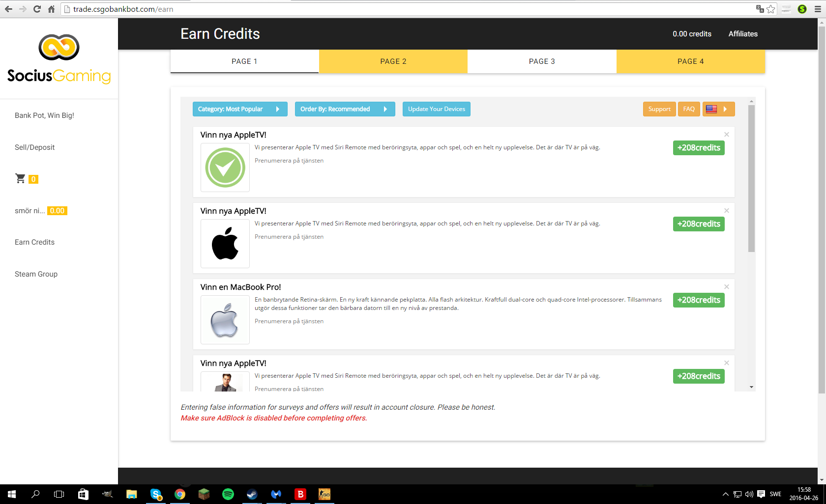
Task: Open Bank Pot, Win Big! in sidebar
Action: [x=44, y=115]
